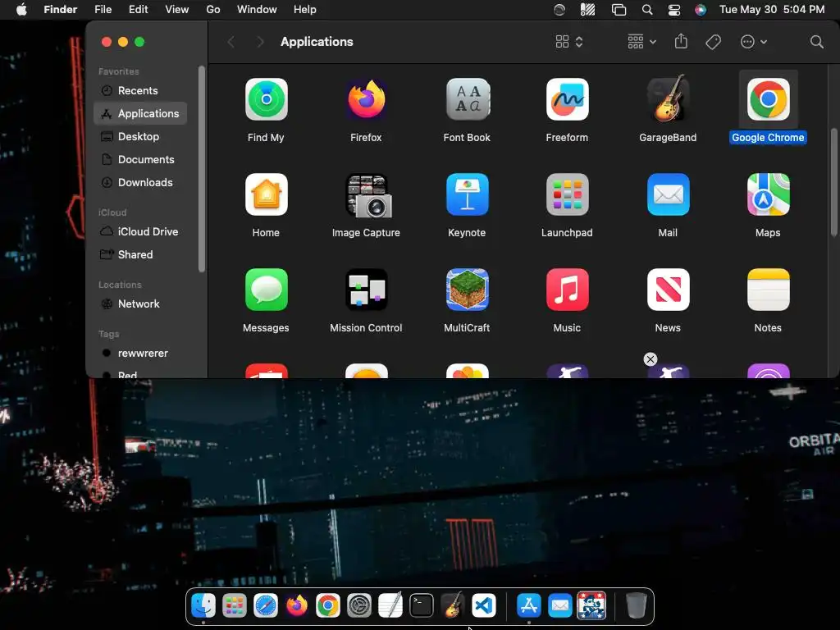Select Google Chrome in the Applications window

point(768,99)
